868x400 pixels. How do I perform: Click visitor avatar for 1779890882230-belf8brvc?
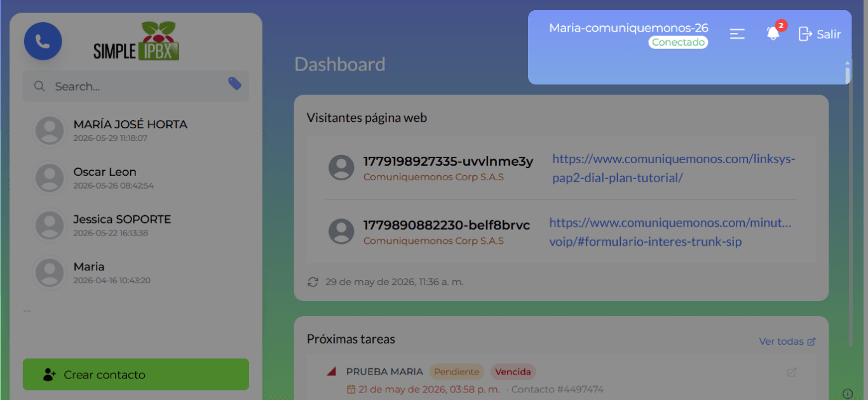coord(341,232)
